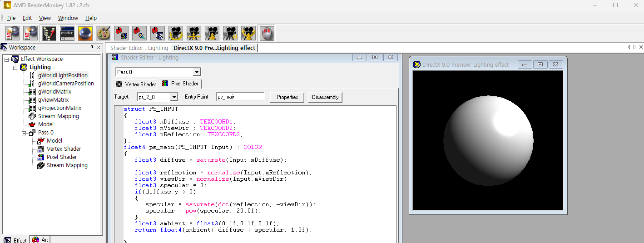Select gWorldLightPosition in workspace tree
Viewport: 644px width, 243px height.
pyautogui.click(x=63, y=75)
